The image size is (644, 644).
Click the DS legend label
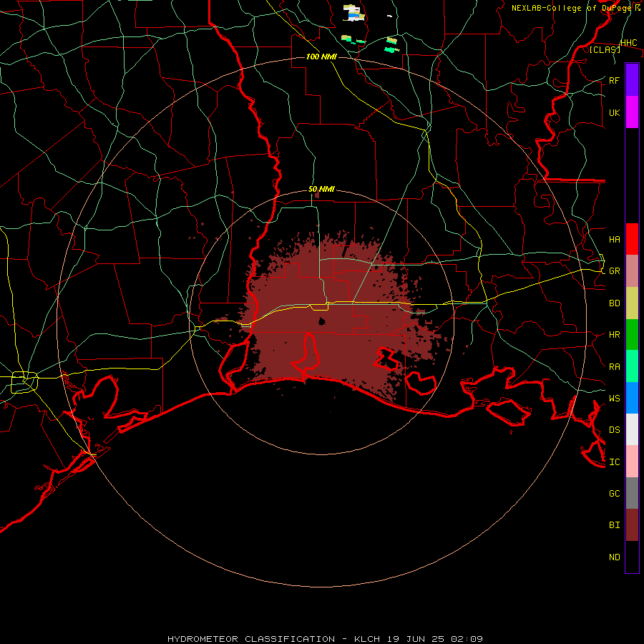coord(614,430)
